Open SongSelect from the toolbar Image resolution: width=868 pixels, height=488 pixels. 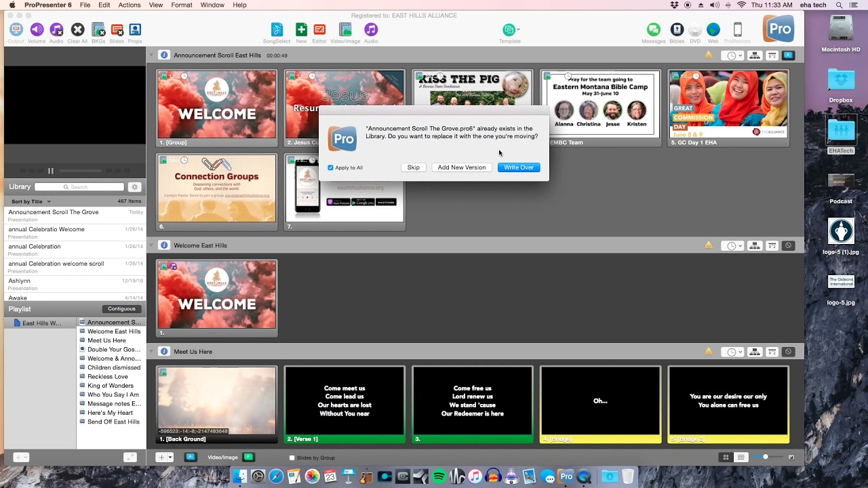pyautogui.click(x=277, y=30)
